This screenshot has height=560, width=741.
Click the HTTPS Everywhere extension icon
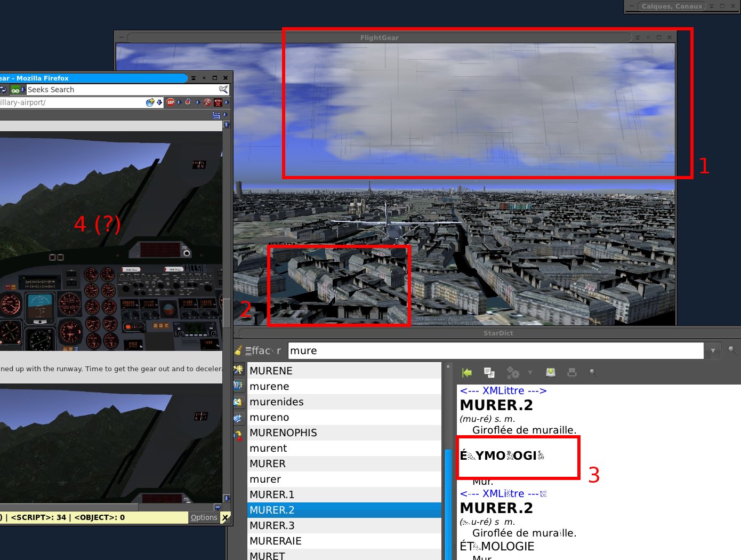218,102
